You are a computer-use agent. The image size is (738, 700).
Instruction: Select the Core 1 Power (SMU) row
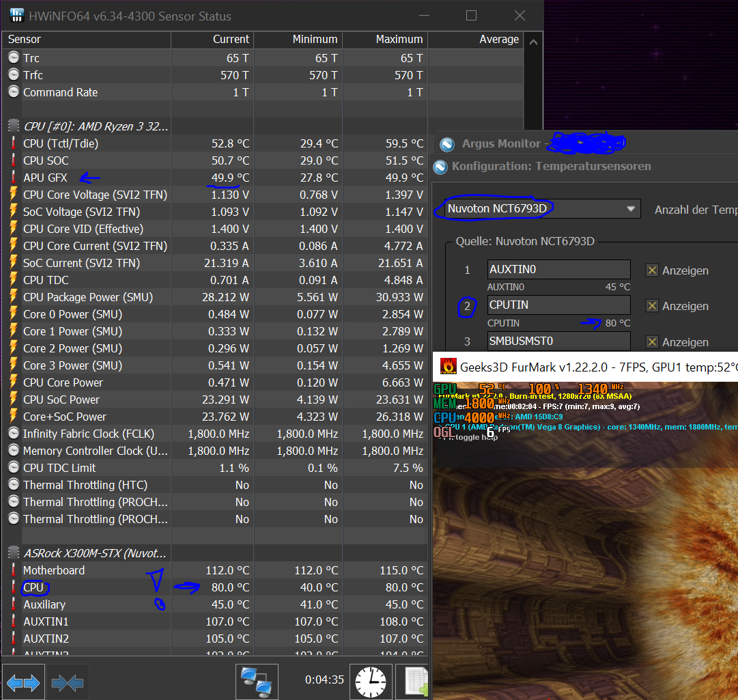[x=215, y=331]
